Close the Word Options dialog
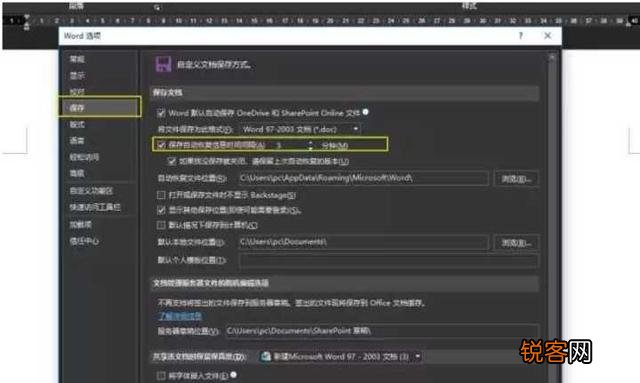 548,36
